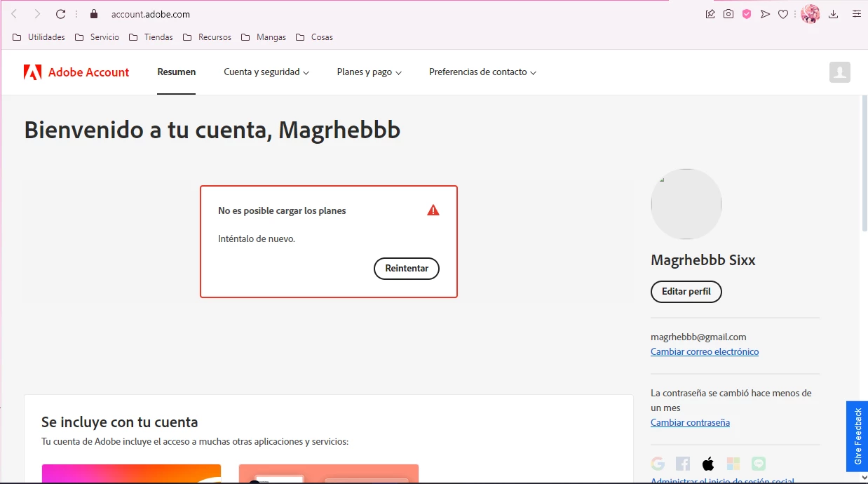
Task: Open the Cosas bookmarks folder
Action: (x=314, y=37)
